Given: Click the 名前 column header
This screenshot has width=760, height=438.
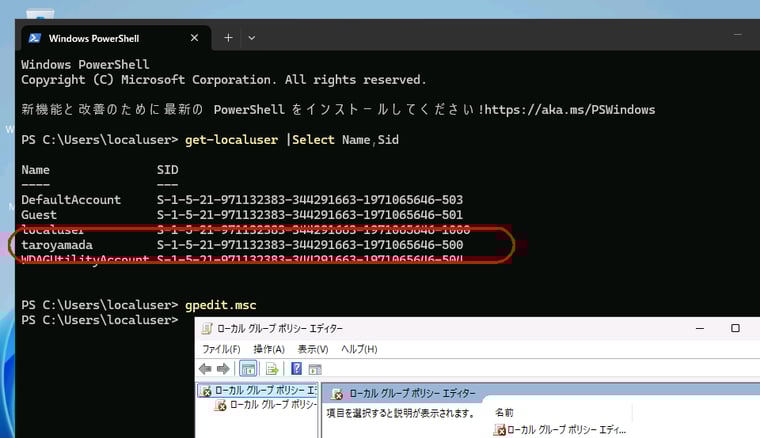Looking at the screenshot, I should click(x=504, y=412).
